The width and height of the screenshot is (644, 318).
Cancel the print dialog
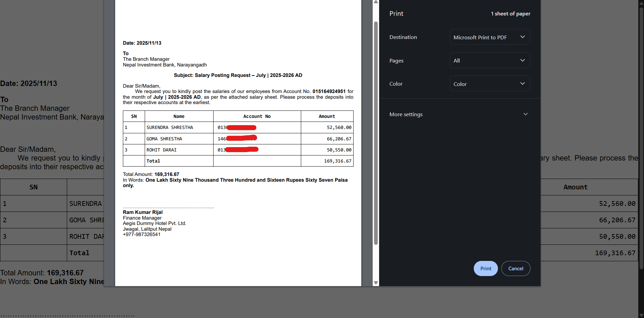pos(515,269)
